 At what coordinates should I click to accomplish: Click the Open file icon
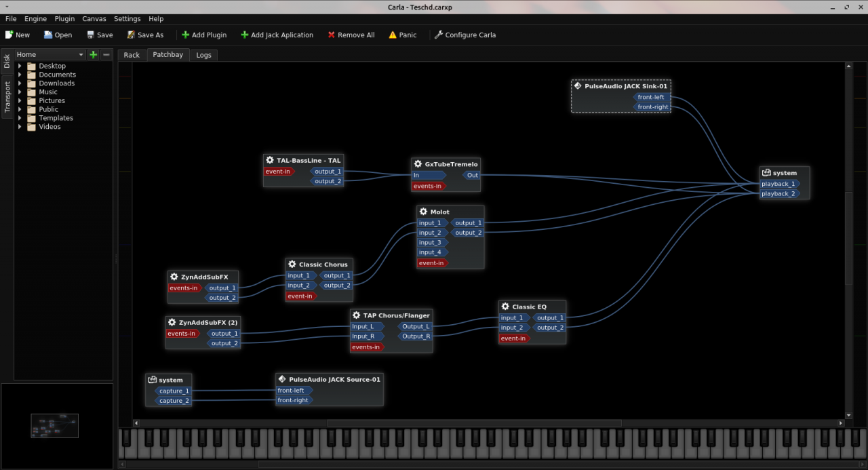(48, 35)
